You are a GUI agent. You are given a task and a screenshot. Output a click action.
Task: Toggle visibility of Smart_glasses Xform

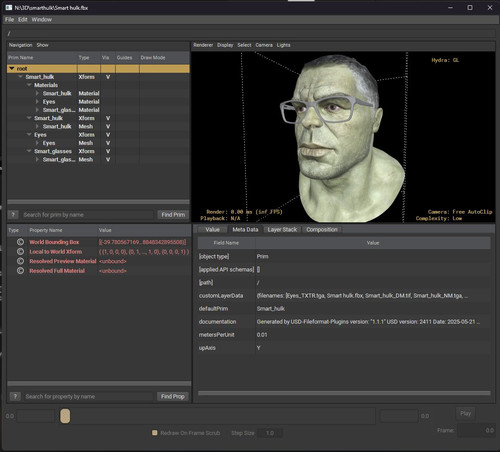pos(108,151)
